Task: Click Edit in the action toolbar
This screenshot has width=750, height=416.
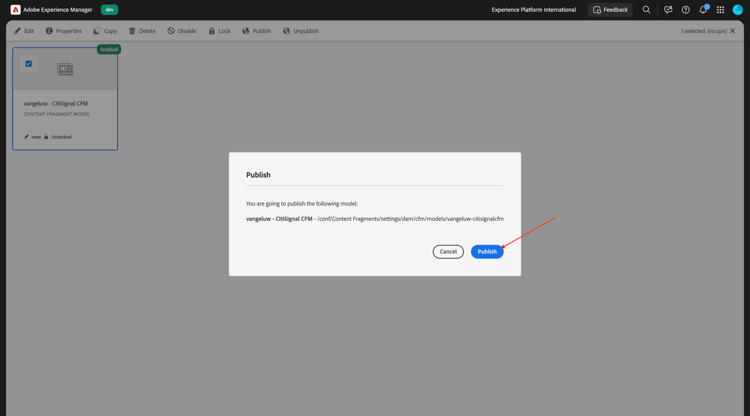Action: 24,31
